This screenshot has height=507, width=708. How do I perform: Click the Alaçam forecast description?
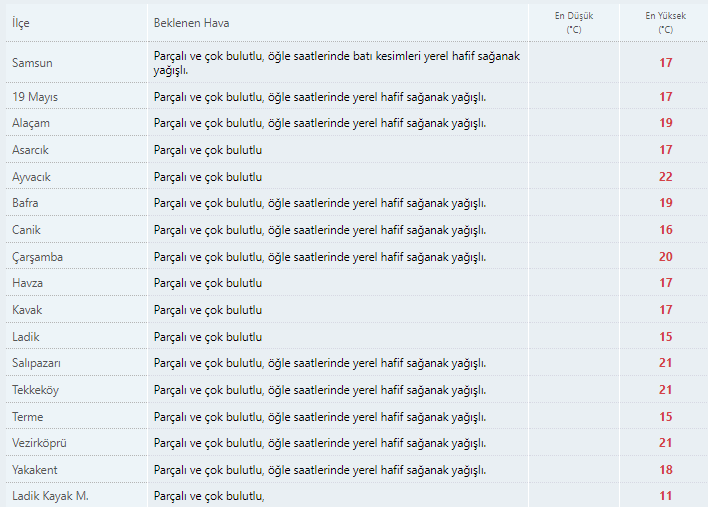[x=320, y=123]
